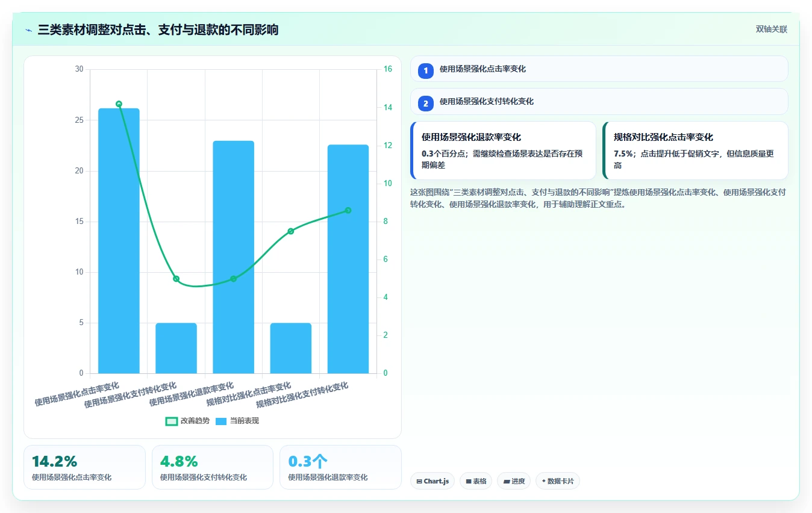Click the x-axis label 规格对比强化支付转化变化
The image size is (812, 513).
(x=302, y=395)
